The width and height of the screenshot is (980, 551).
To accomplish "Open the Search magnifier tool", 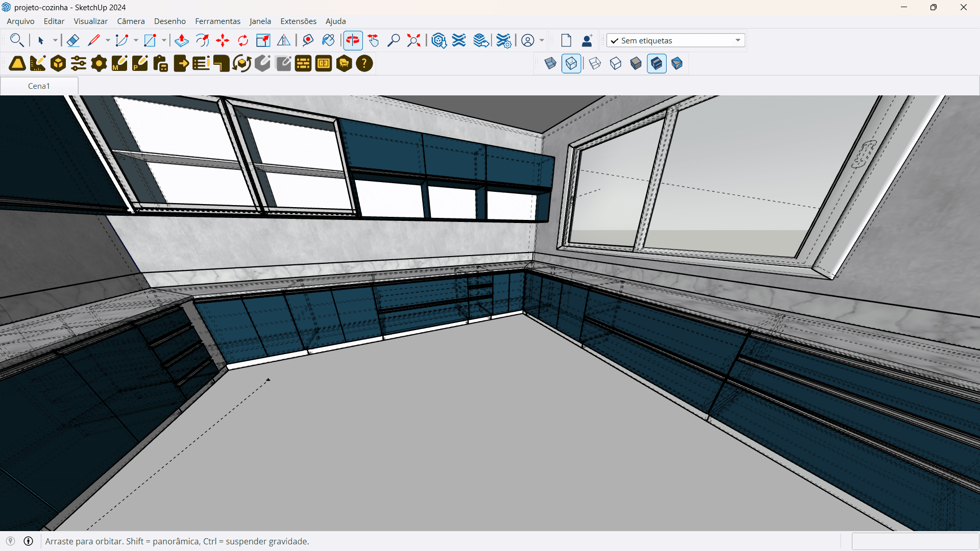I will coord(17,40).
